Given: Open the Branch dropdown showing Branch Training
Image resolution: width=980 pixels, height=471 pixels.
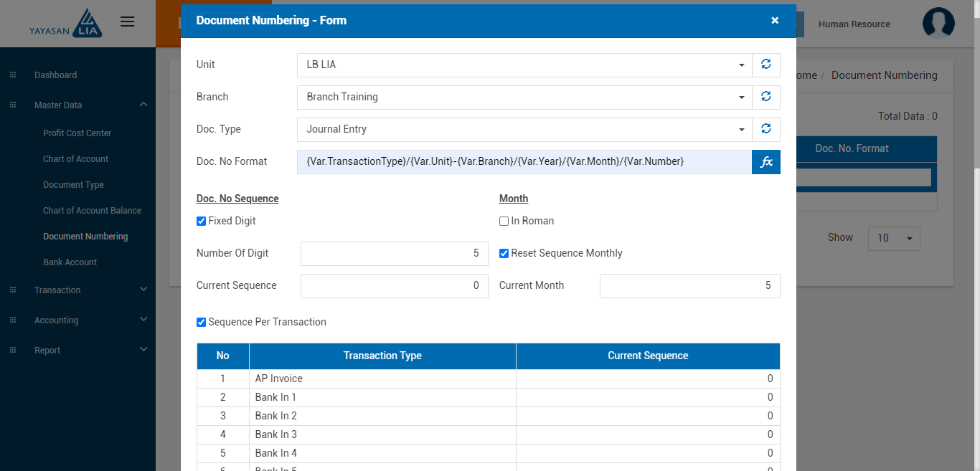Looking at the screenshot, I should click(524, 97).
